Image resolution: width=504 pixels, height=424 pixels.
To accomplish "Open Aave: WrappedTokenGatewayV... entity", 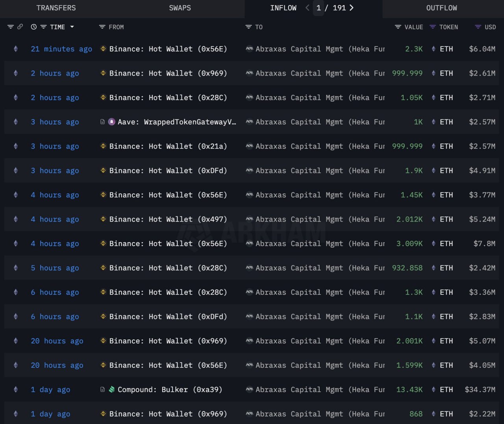I will (177, 122).
